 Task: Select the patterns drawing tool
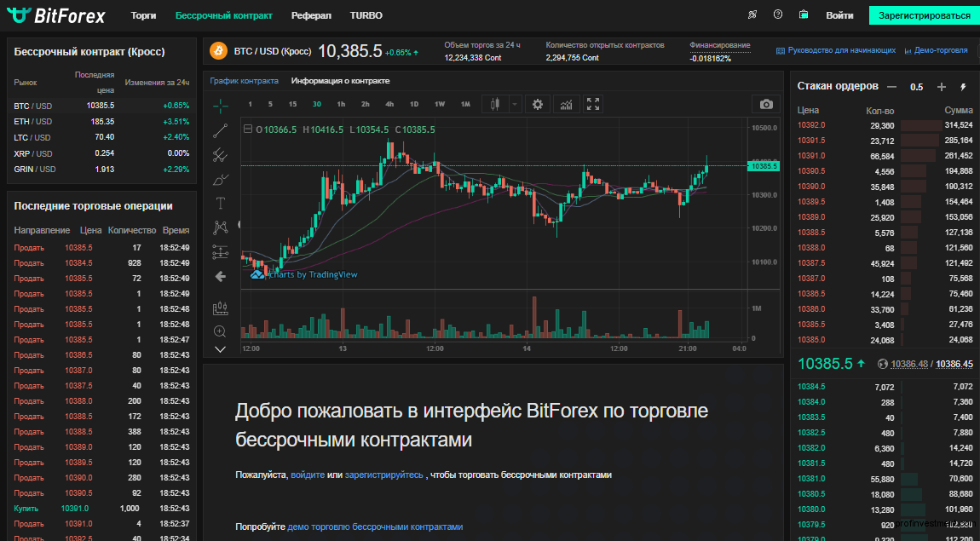221,227
